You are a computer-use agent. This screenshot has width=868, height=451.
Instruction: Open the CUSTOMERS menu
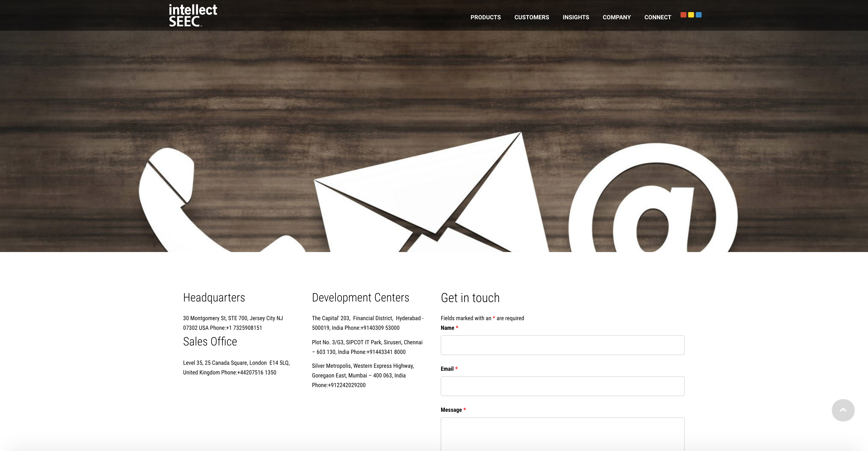coord(531,17)
